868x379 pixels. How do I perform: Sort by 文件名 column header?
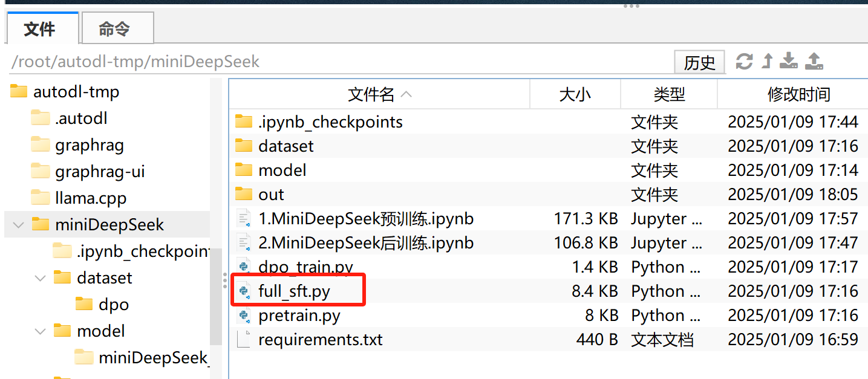(x=379, y=94)
